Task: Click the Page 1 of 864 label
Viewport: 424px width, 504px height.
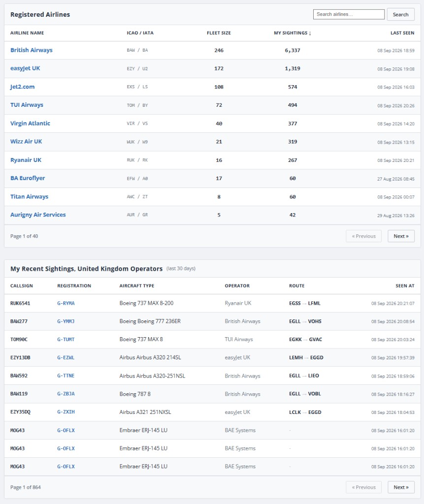Action: coord(26,487)
